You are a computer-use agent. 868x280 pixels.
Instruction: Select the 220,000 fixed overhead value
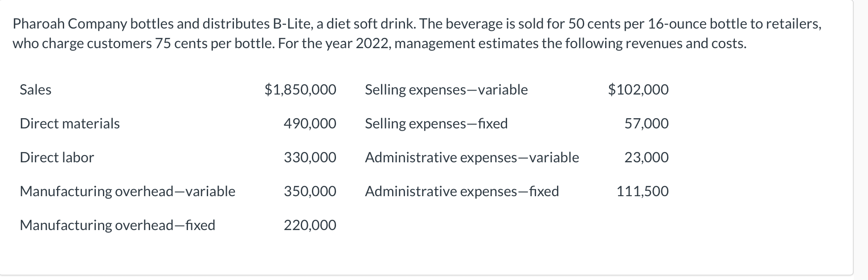(310, 225)
